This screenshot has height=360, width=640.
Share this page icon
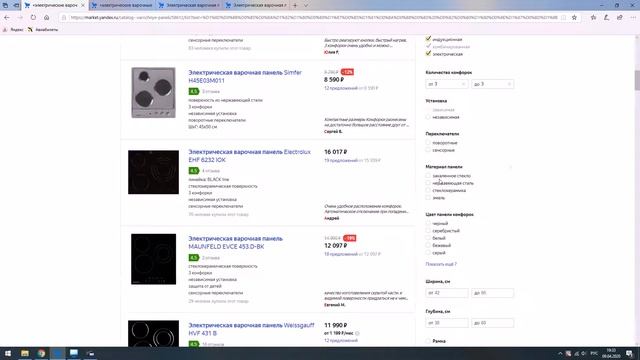pyautogui.click(x=620, y=18)
